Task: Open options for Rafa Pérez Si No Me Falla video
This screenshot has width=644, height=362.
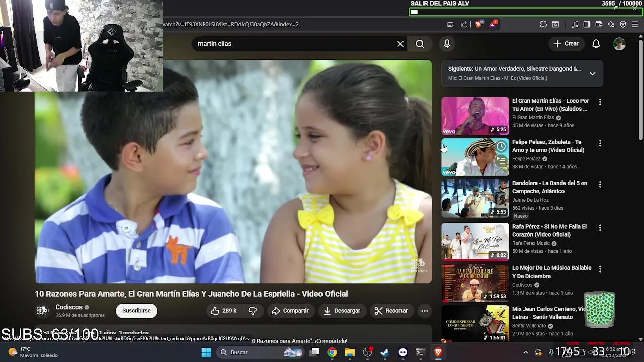Action: (x=600, y=228)
